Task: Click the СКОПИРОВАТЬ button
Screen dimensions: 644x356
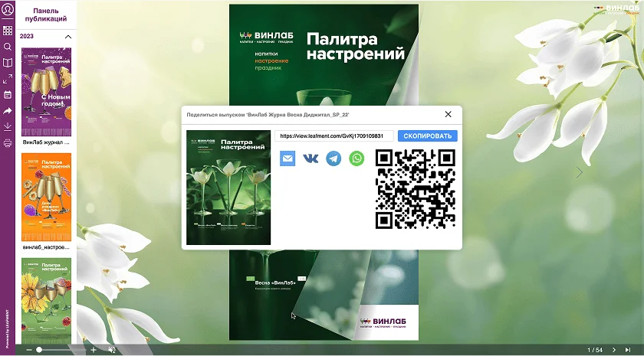Action: 427,136
